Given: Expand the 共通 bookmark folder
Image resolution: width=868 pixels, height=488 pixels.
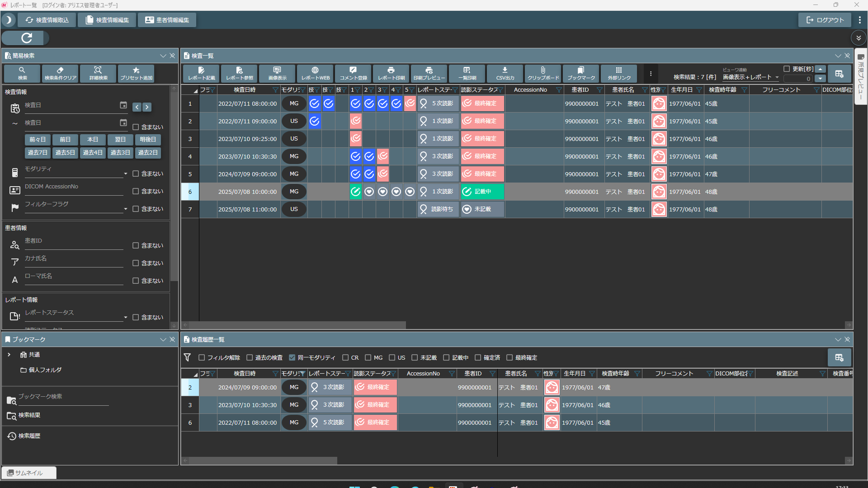Looking at the screenshot, I should [9, 355].
